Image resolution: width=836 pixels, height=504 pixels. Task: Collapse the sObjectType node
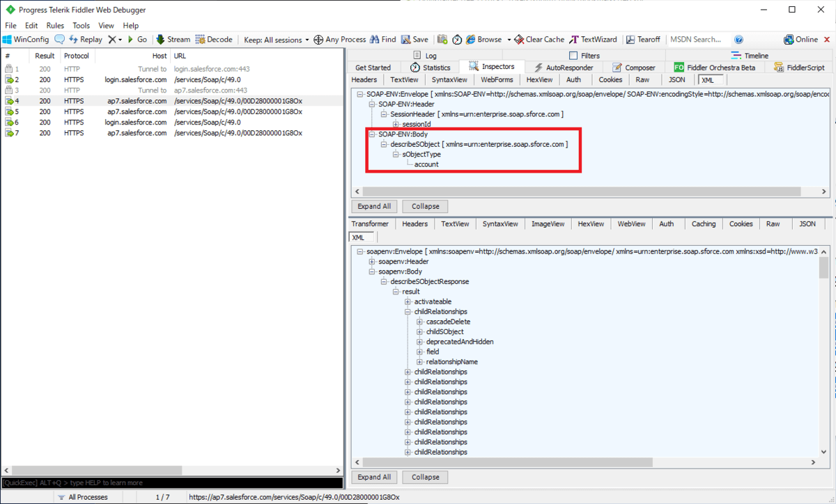[x=396, y=155]
